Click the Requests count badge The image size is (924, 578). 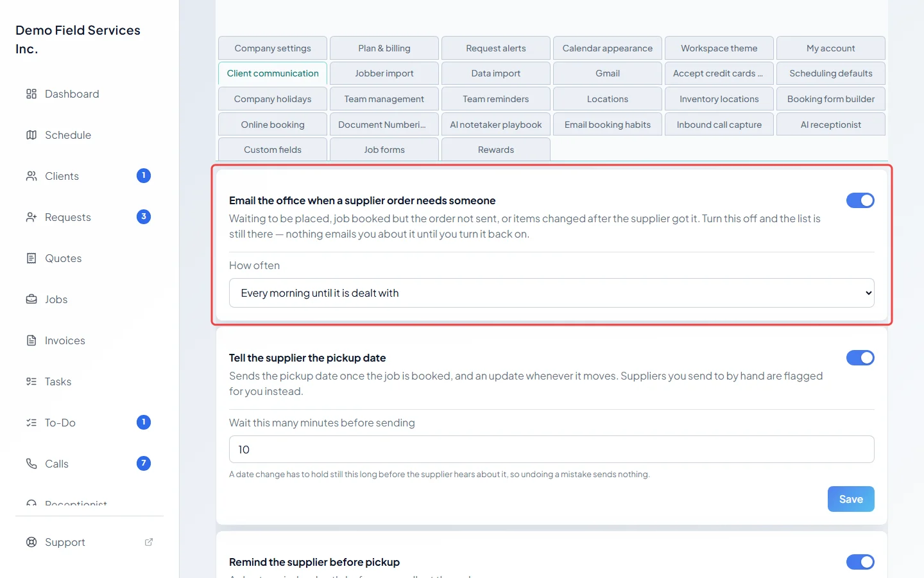coord(144,216)
